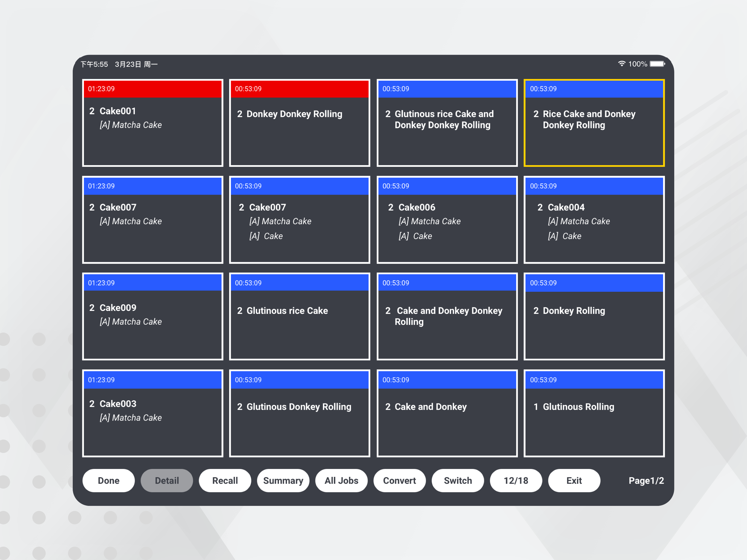Select the highlighted Rice Cake and Donkey card

click(x=594, y=123)
